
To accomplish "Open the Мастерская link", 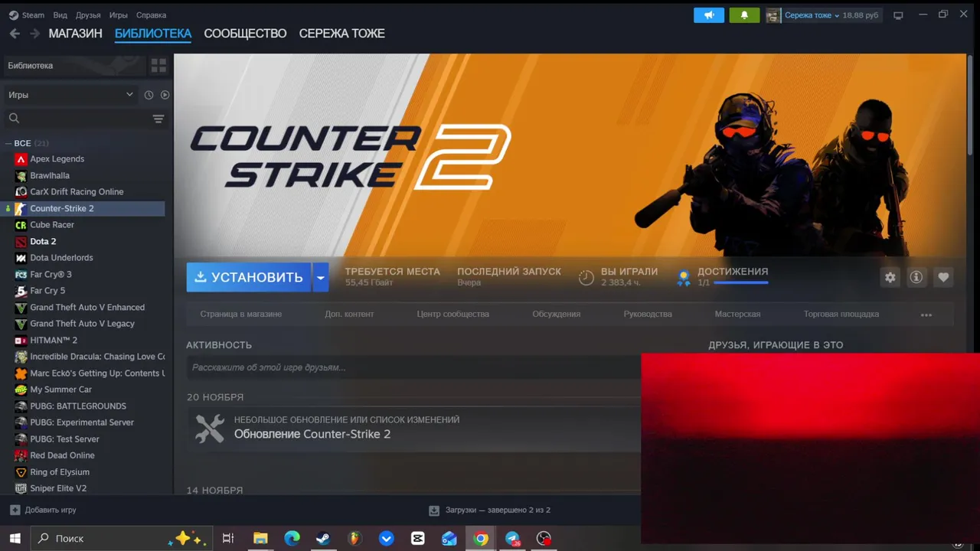I will [x=737, y=315].
